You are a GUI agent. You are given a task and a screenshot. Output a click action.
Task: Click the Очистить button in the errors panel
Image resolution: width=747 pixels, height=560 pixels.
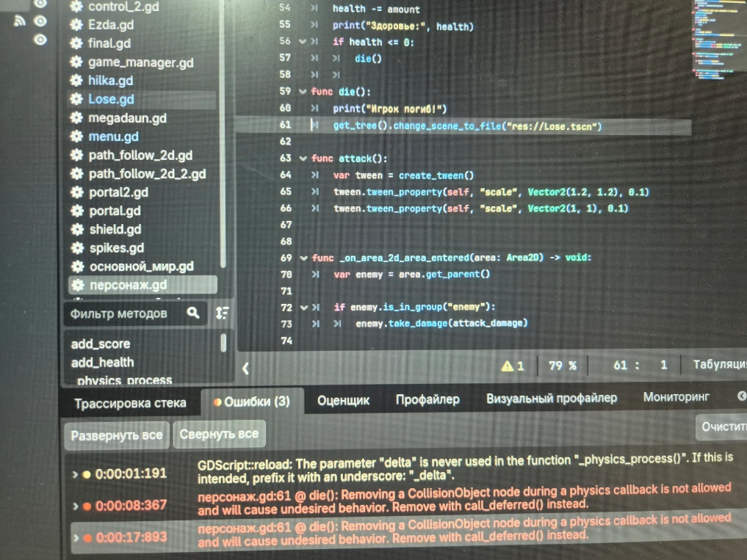tap(721, 426)
